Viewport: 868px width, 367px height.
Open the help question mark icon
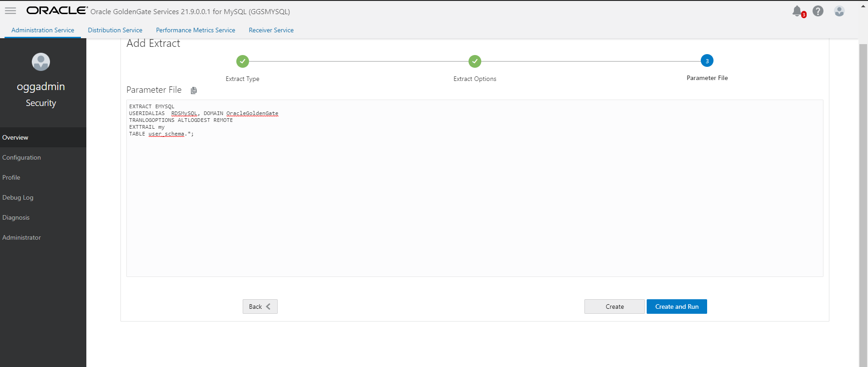point(818,11)
